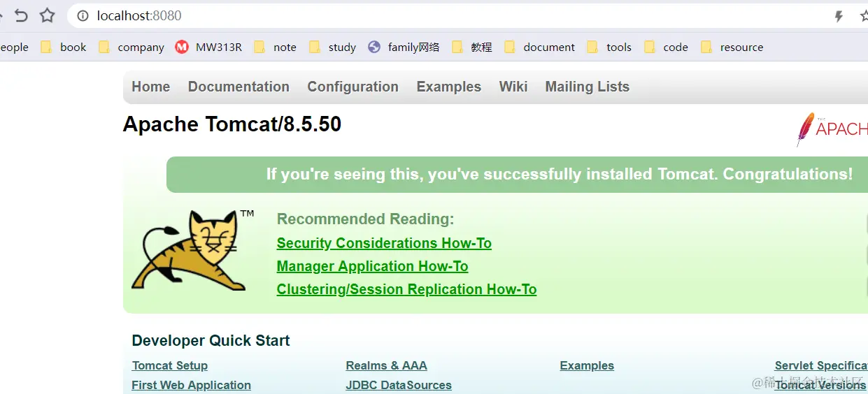Image resolution: width=868 pixels, height=394 pixels.
Task: Go to Home in Tomcat navigation
Action: pyautogui.click(x=151, y=87)
